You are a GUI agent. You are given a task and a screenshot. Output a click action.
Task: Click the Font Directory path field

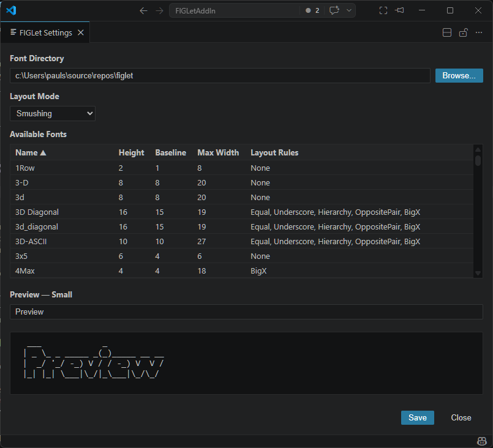[220, 76]
